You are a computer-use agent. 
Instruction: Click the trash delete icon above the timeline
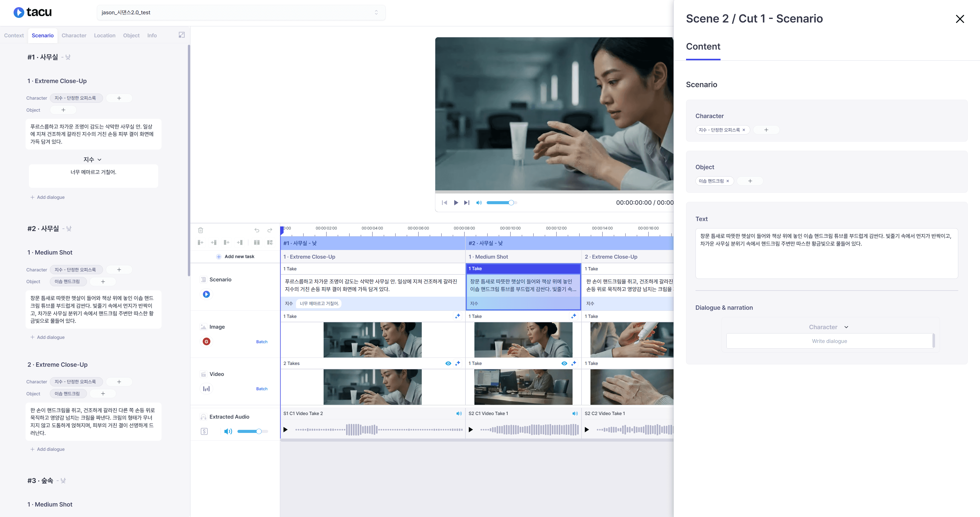[x=200, y=230]
